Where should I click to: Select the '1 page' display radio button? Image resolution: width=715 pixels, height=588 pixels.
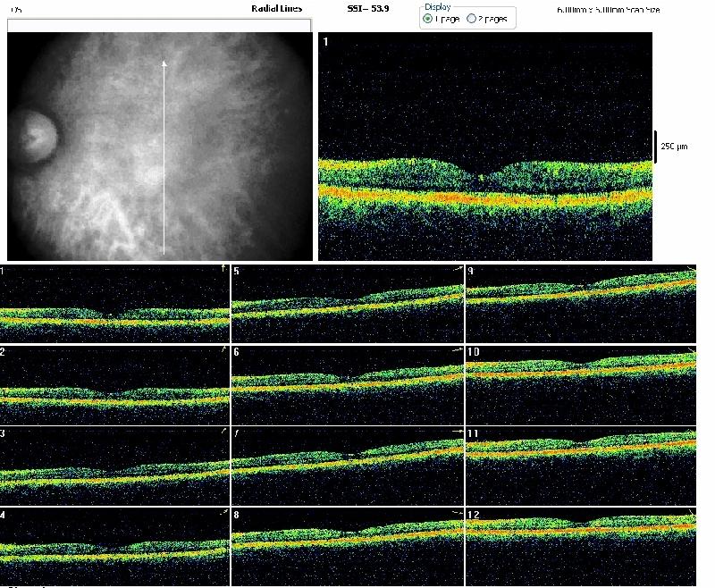tap(429, 19)
